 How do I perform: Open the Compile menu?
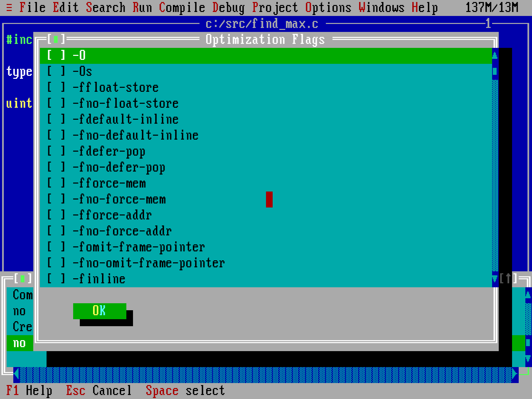pos(182,7)
